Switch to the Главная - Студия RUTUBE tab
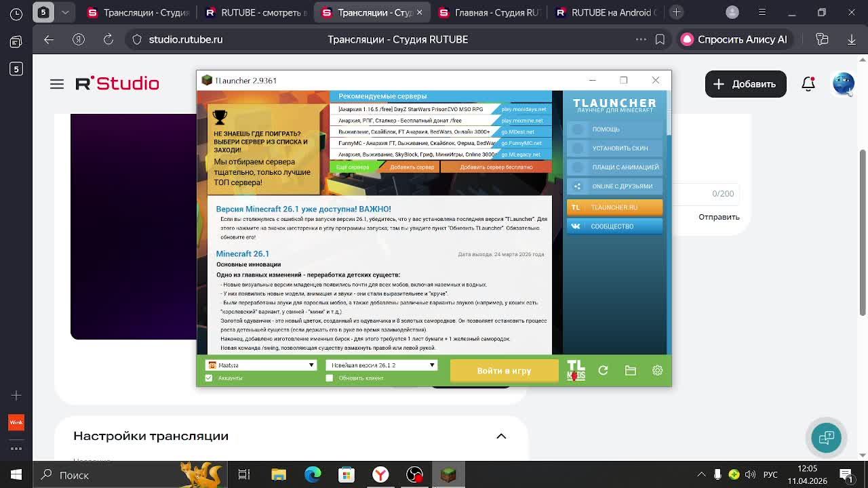Viewport: 868px width, 488px height. [490, 12]
